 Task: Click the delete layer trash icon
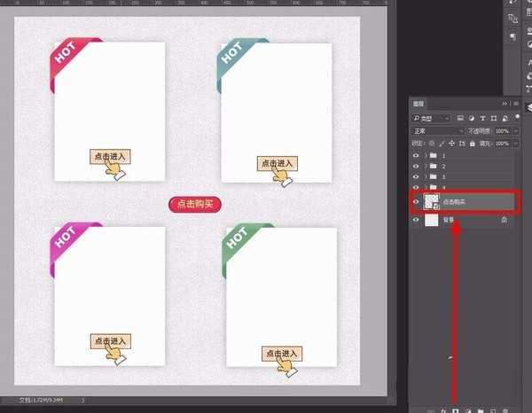coord(505,410)
